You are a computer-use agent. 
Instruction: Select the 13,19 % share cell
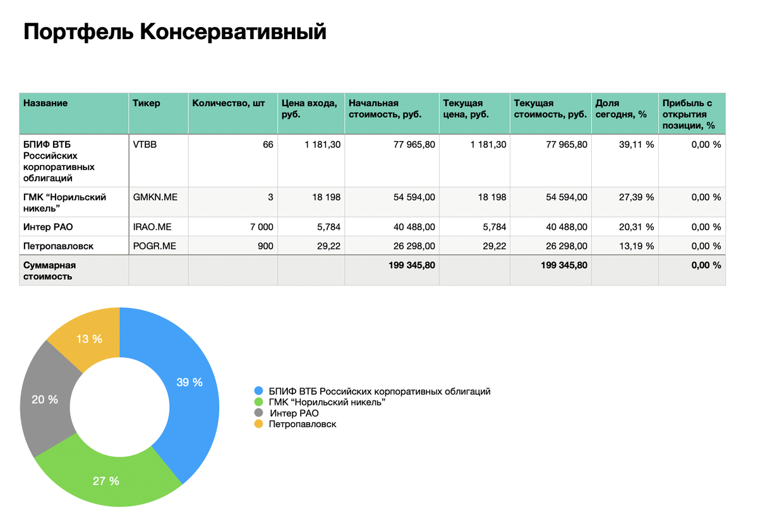625,246
